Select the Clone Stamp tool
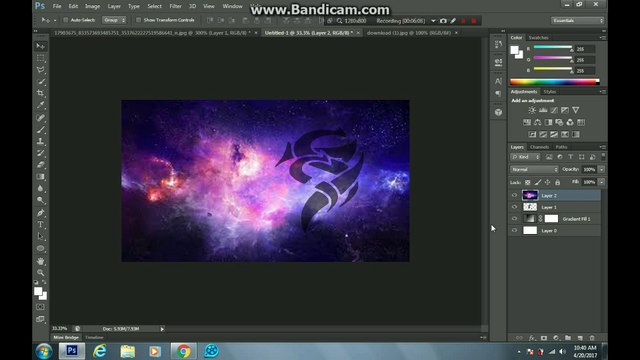The height and width of the screenshot is (360, 640). (41, 142)
